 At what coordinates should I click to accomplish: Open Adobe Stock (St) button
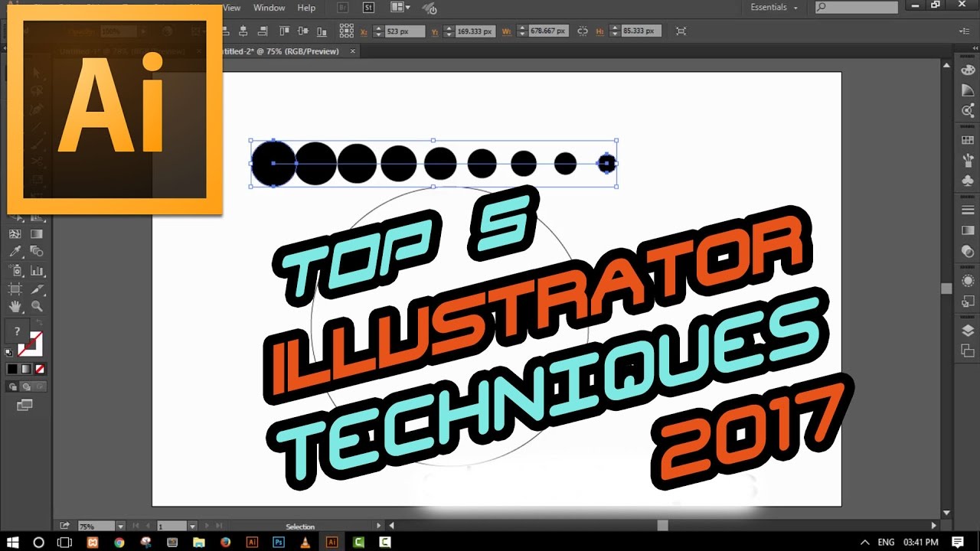coord(368,8)
